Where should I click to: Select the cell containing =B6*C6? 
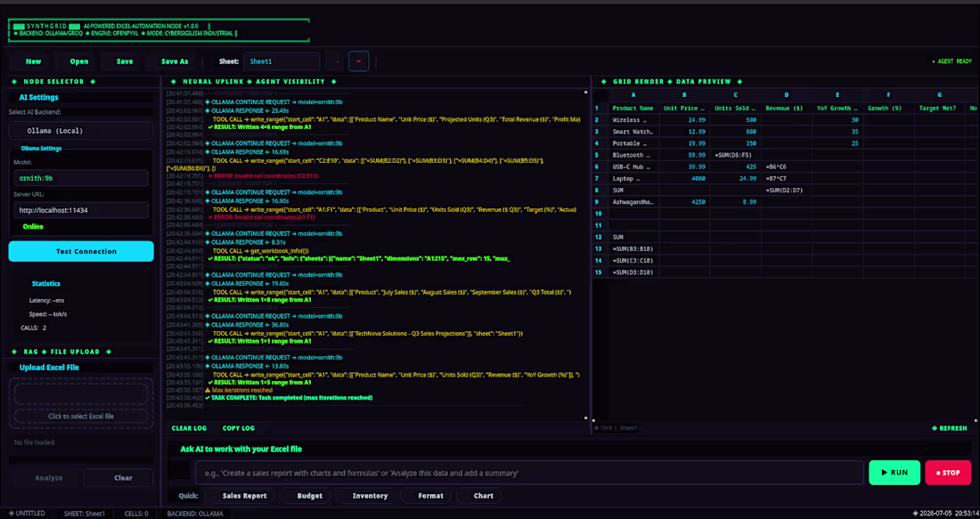[x=787, y=166]
